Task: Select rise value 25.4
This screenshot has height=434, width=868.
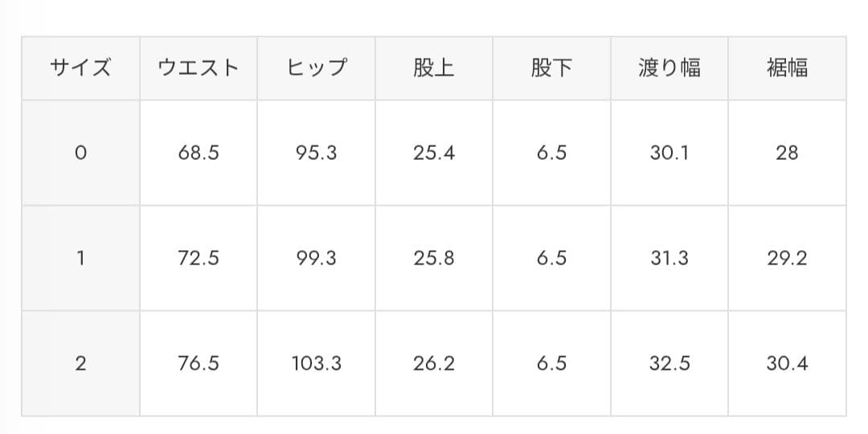Action: tap(434, 153)
